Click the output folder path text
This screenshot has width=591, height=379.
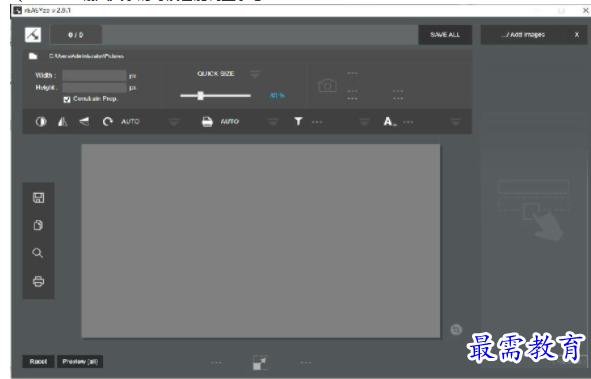(86, 56)
